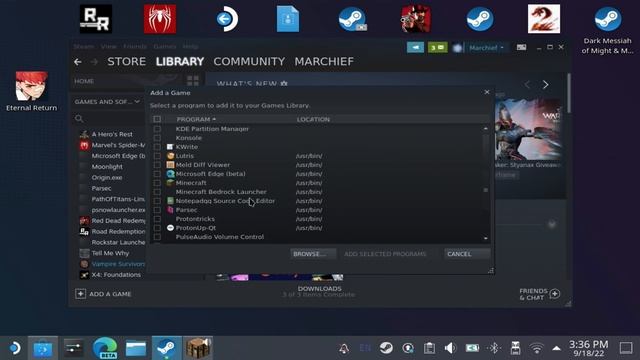Check the KDE Partition Manager checkbox
Screen dimensions: 640x360
tap(157, 129)
